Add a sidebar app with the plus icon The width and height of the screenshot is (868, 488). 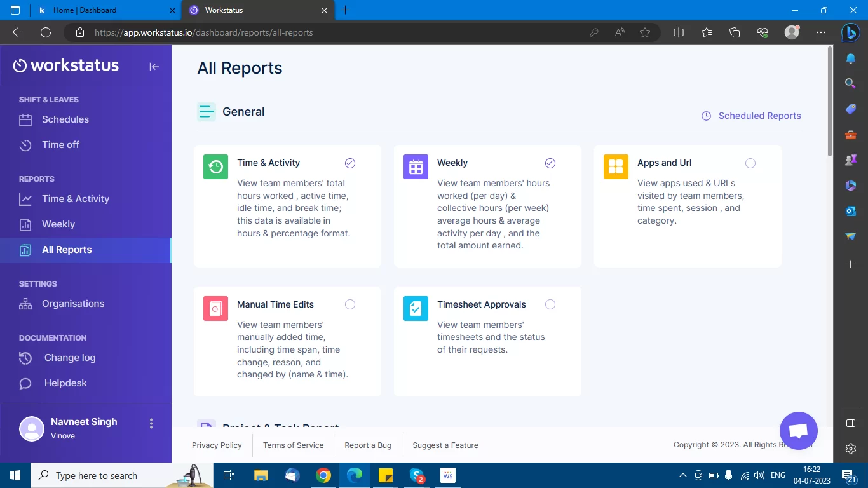[x=850, y=264]
